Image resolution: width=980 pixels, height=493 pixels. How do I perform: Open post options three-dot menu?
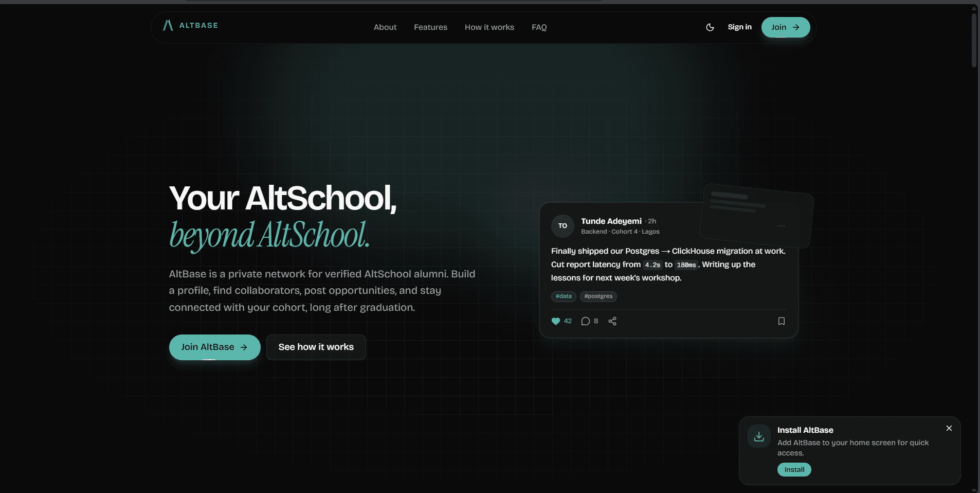point(782,226)
